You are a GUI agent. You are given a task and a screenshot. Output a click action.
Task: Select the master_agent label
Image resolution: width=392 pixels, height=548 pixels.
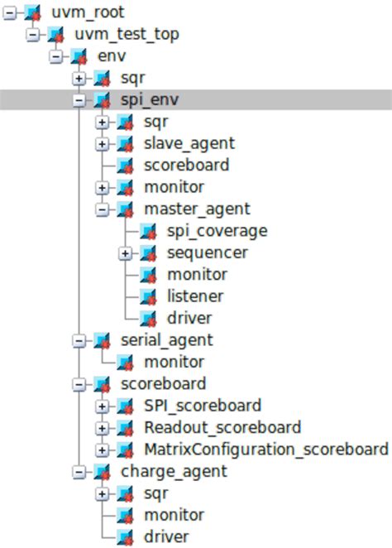tap(197, 209)
